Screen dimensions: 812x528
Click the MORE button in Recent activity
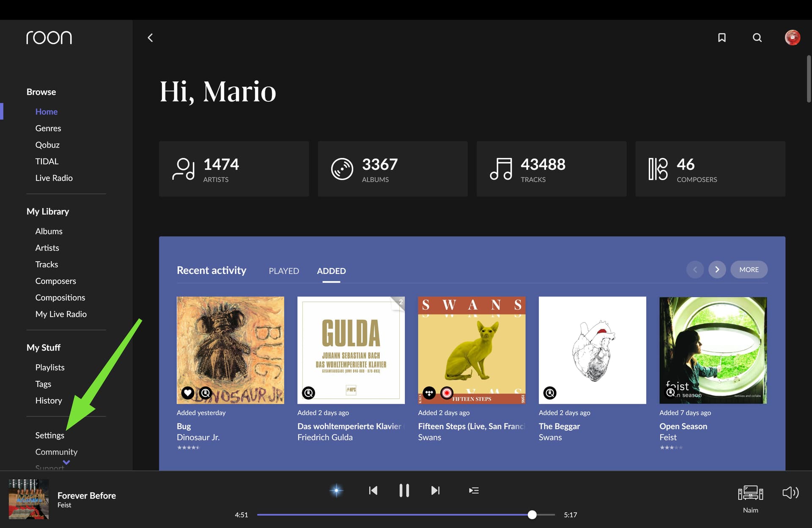[749, 269]
